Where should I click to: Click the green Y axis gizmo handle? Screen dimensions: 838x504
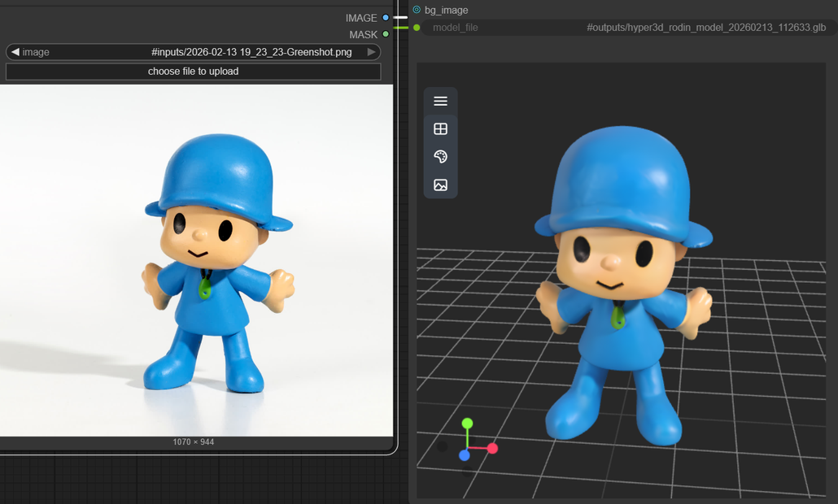pyautogui.click(x=467, y=424)
